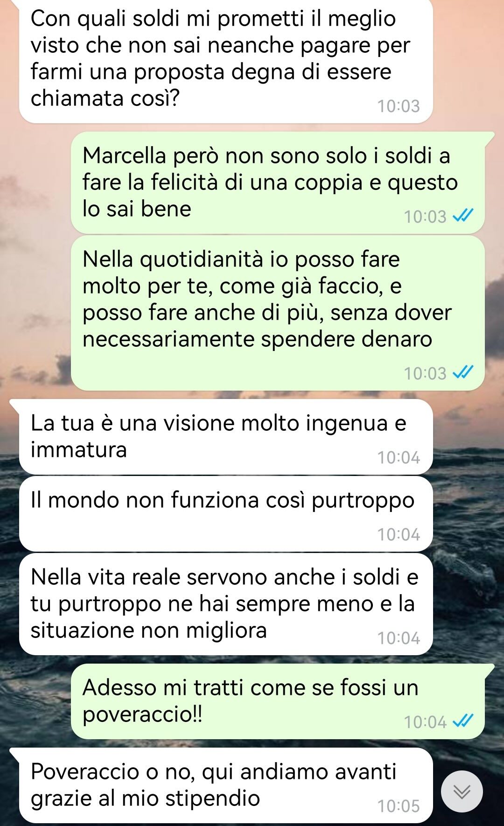Tap the 10:04 timestamp under 'situazione non migliora'
This screenshot has width=504, height=826.
(399, 638)
